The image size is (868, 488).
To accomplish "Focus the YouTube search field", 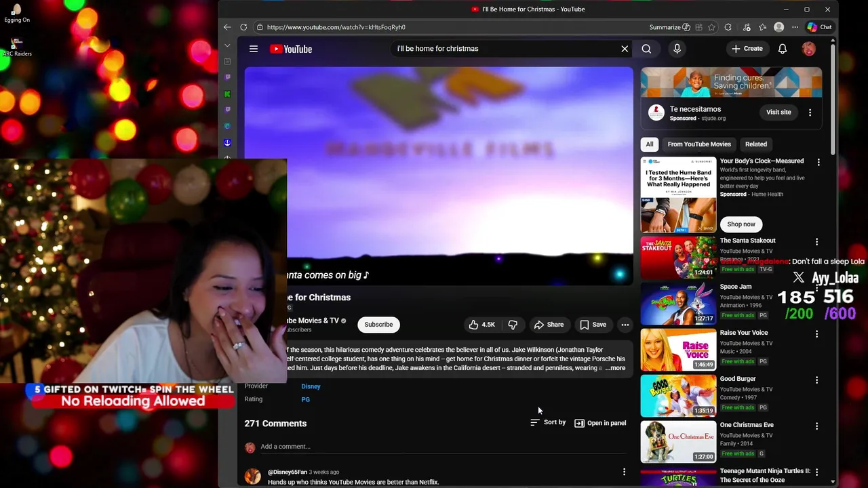I will [505, 49].
